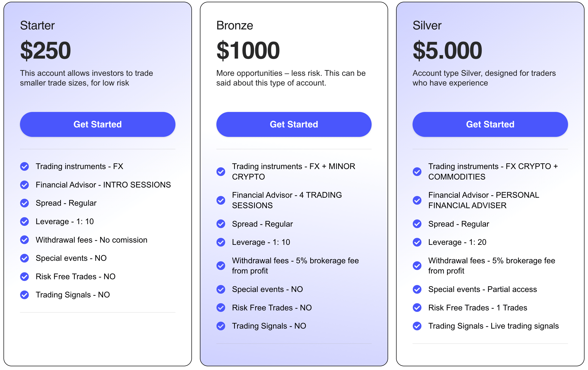Click checkmark beside Special events - Partial access
Image resolution: width=588 pixels, height=370 pixels.
tap(417, 289)
